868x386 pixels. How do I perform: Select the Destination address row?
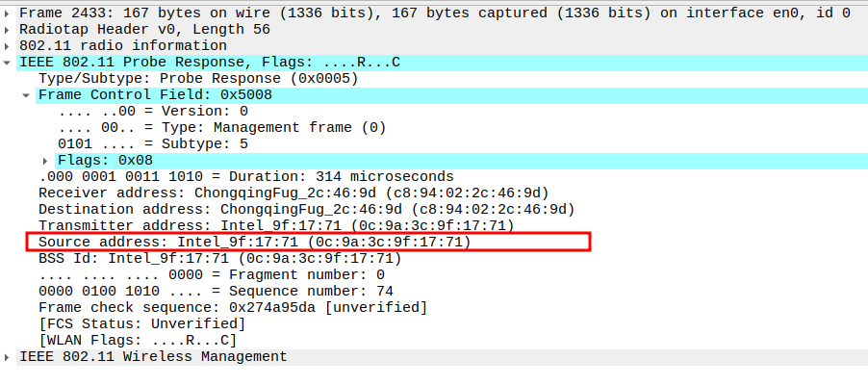306,209
